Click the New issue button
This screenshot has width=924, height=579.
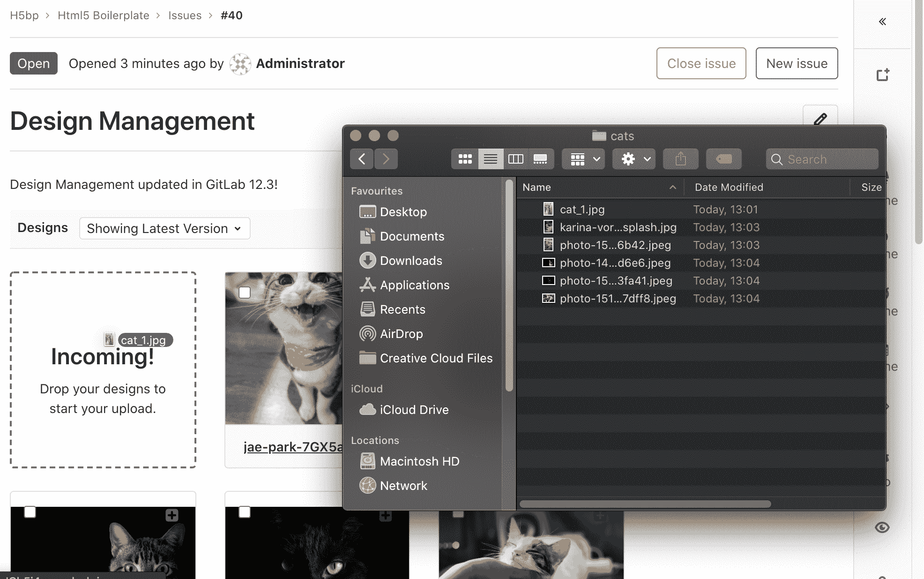797,63
